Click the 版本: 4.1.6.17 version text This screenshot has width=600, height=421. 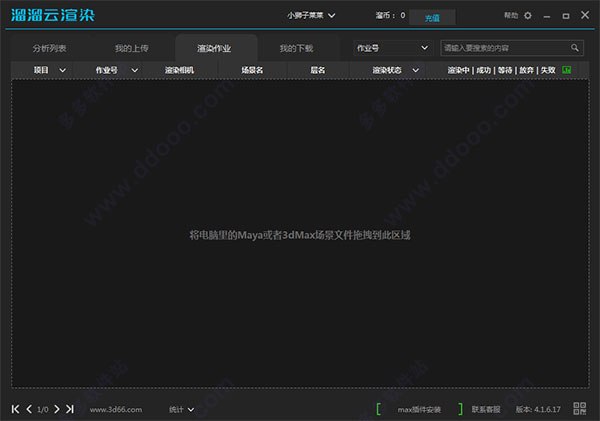point(538,410)
